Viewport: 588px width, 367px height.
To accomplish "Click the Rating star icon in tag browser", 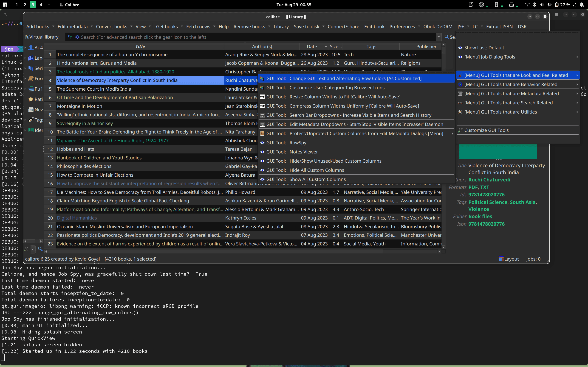I will [x=31, y=99].
